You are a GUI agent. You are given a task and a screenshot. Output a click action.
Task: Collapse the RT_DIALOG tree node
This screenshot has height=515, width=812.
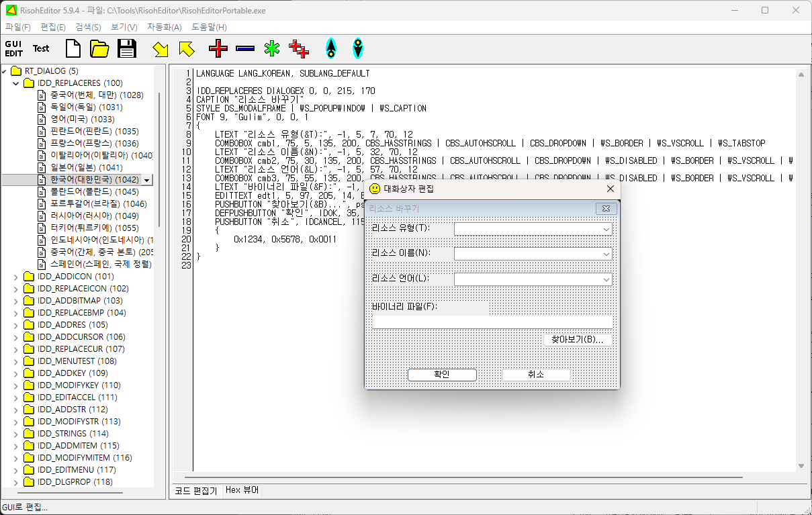click(x=5, y=71)
